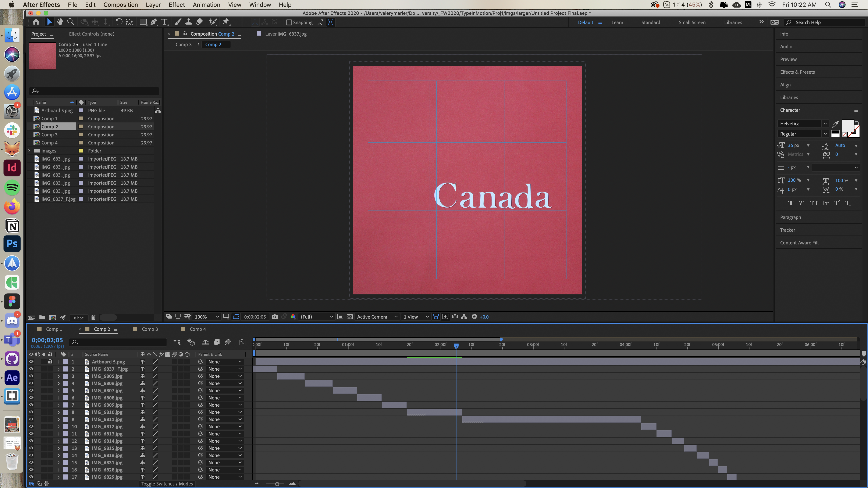Image resolution: width=868 pixels, height=488 pixels.
Task: Click the motion blur enable icon in timeline
Action: 227,342
